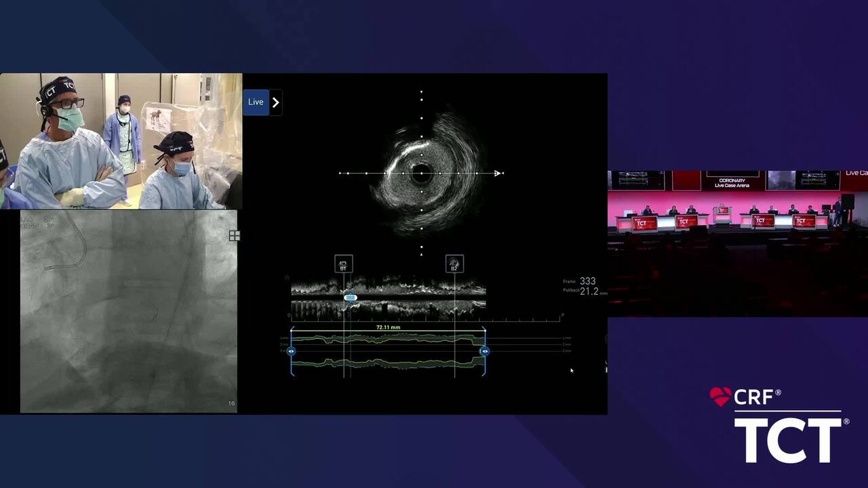Expand the panel with the Live chevron
This screenshot has height=488, width=868.
275,102
